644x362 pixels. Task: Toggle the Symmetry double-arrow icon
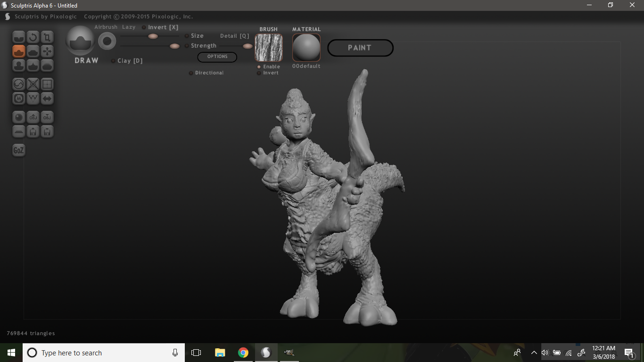pos(47,99)
